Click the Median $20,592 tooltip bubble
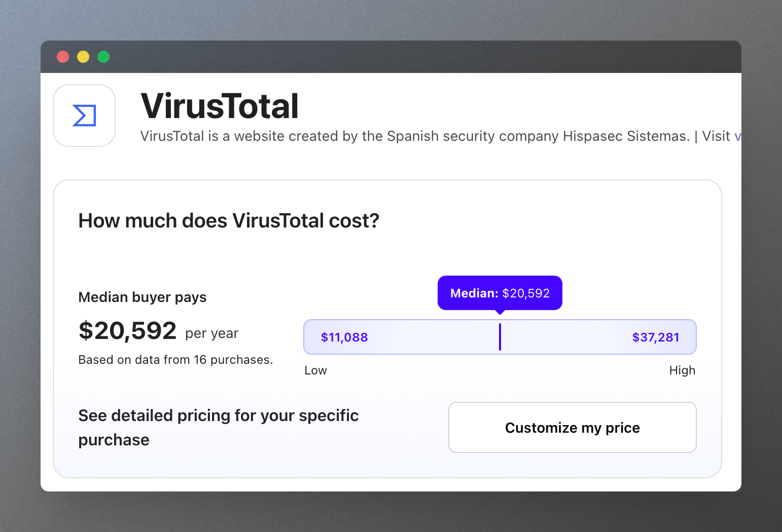 [500, 293]
